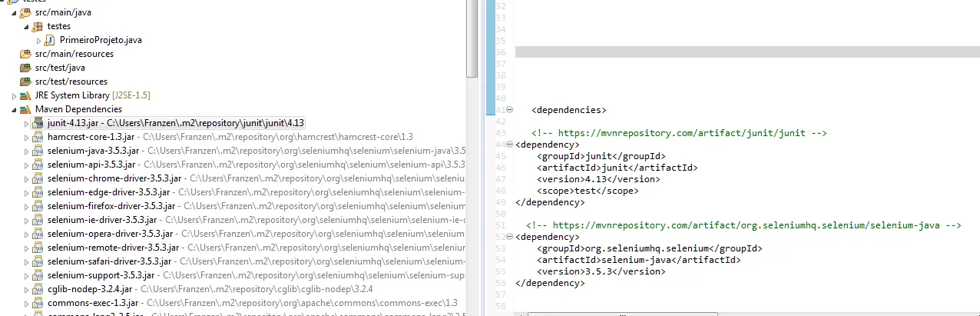Image resolution: width=980 pixels, height=316 pixels.
Task: Expand the selenium-java-3.5.3.jar node
Action: click(26, 151)
